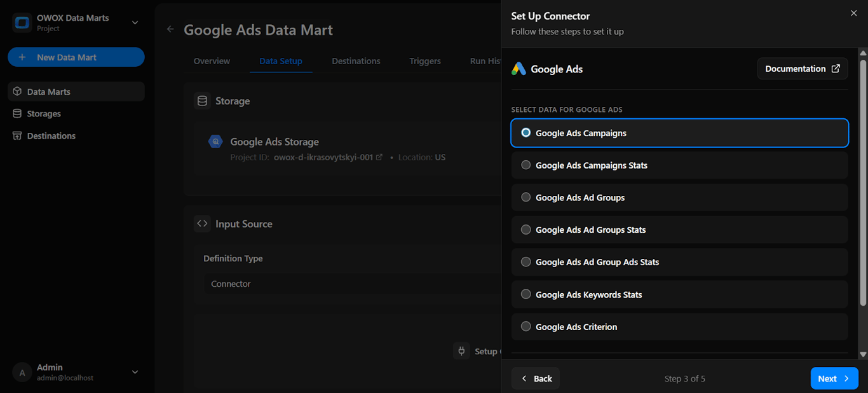The width and height of the screenshot is (868, 393).
Task: Select Google Ads Ad Groups radio option
Action: [x=679, y=198]
